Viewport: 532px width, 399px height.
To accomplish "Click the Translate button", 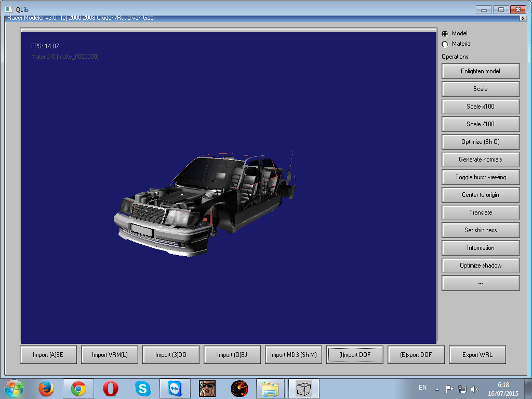I will [x=481, y=212].
